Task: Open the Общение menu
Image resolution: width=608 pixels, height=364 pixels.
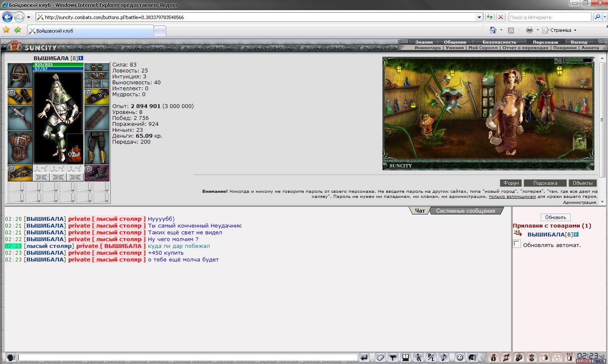Action: tap(455, 42)
